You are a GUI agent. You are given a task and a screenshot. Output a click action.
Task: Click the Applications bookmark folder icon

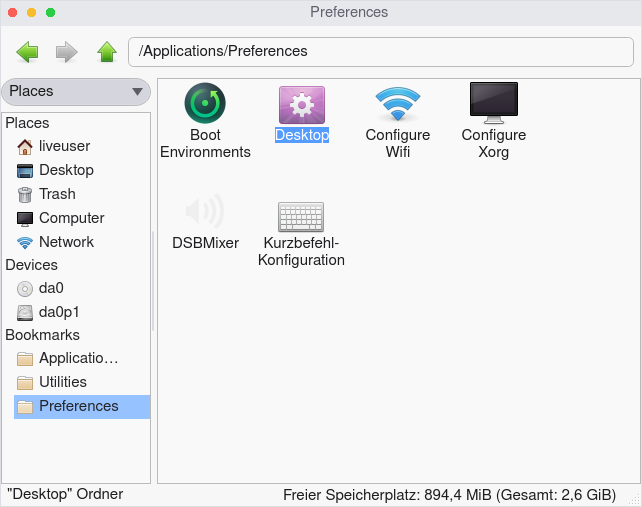click(25, 359)
